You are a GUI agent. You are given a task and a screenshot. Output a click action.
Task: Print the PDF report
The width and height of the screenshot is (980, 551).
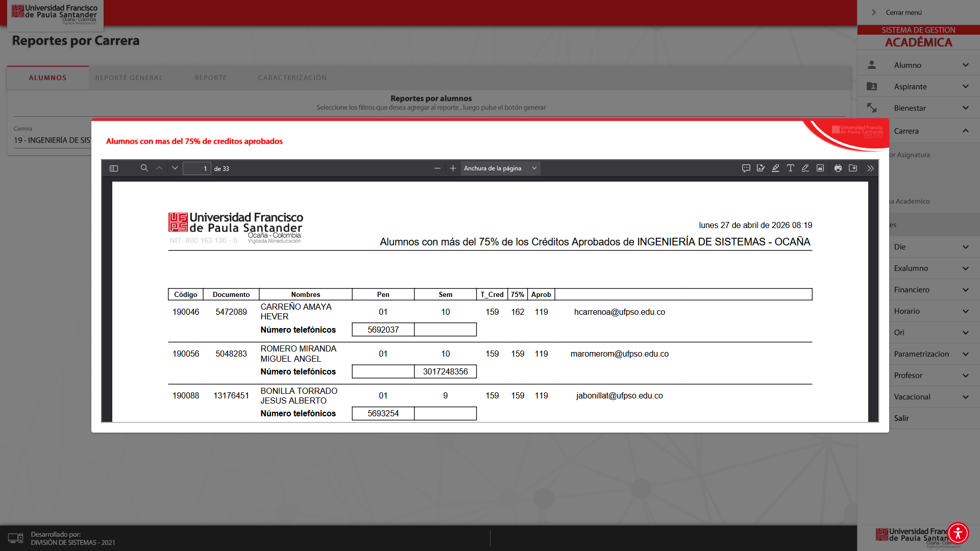point(838,168)
